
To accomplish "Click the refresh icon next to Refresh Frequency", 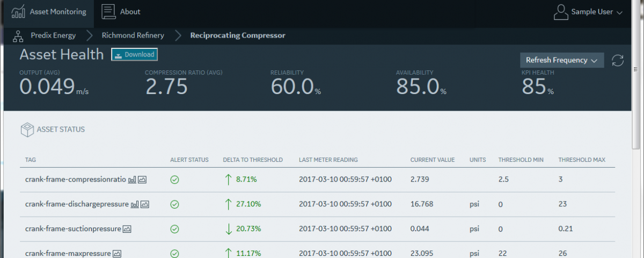I will coord(618,60).
